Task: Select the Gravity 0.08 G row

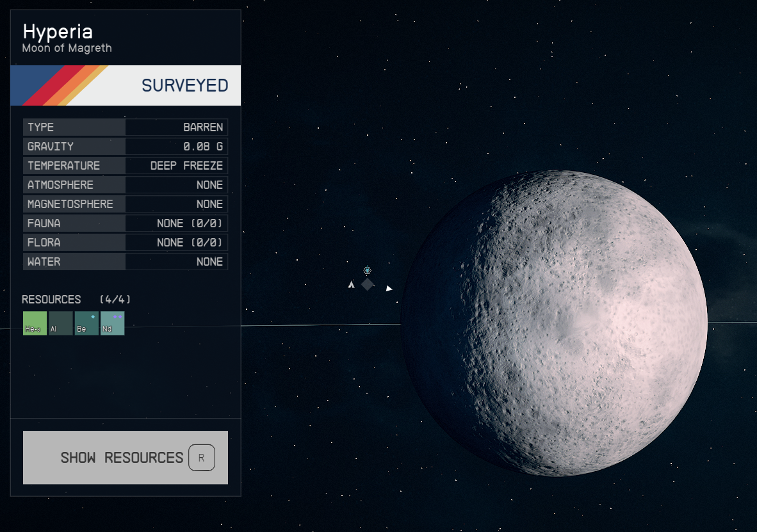Action: click(126, 146)
